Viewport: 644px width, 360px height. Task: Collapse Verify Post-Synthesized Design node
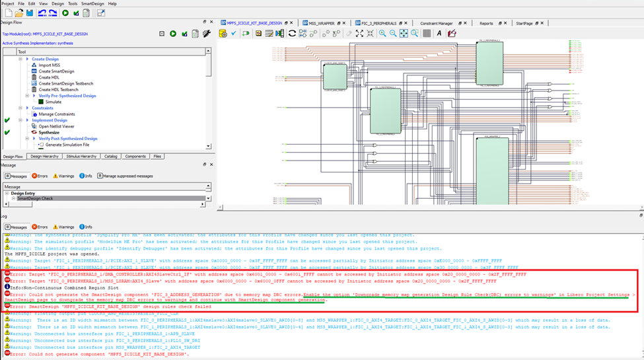(x=27, y=139)
